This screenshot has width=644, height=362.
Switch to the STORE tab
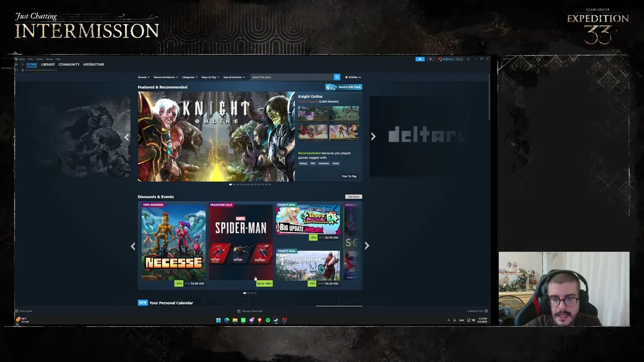[32, 64]
